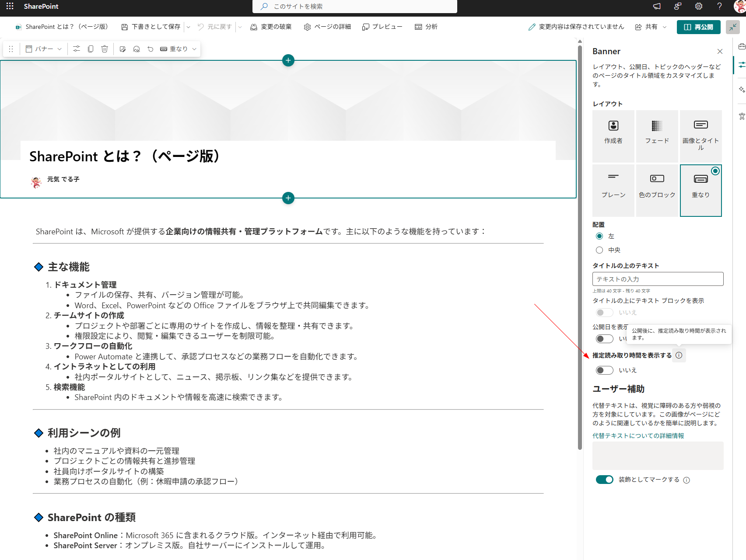Screen dimensions: 746x560
Task: Enable 推定読み取り時間を表示する toggle
Action: coord(604,370)
